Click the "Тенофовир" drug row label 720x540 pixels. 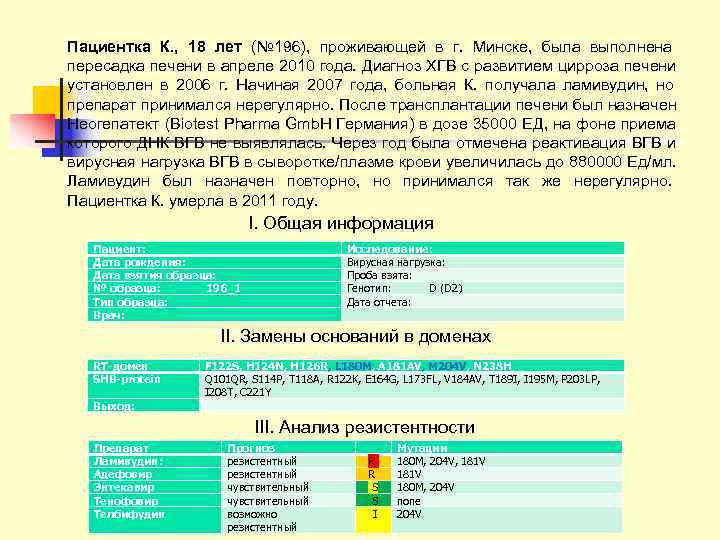155,501
